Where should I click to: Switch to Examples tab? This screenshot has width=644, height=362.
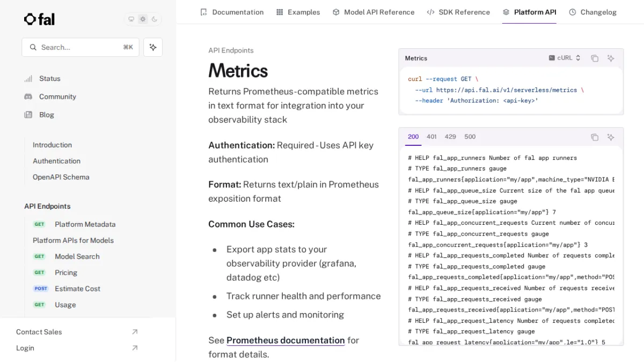coord(298,12)
